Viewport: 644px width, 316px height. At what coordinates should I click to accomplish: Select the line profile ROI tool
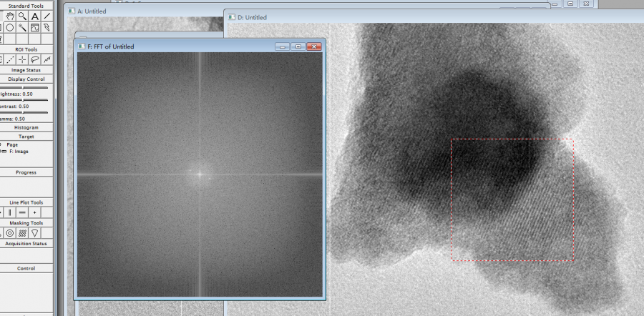10,59
